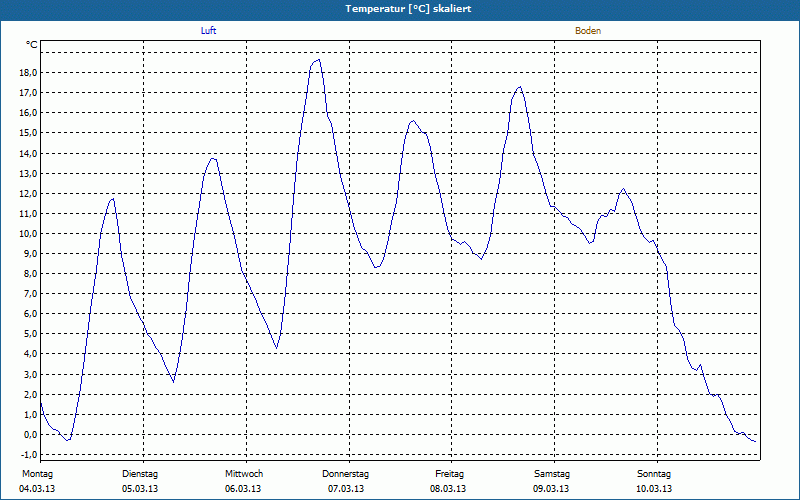The width and height of the screenshot is (800, 500).
Task: Click the '4,0' y-axis value
Action: click(30, 354)
